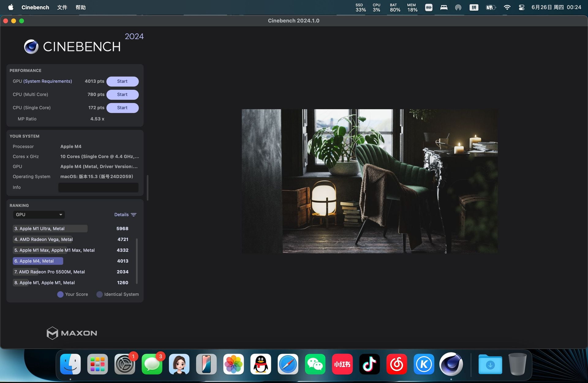
Task: Open the AirDrop-style broadcast menu icon
Action: click(x=458, y=7)
